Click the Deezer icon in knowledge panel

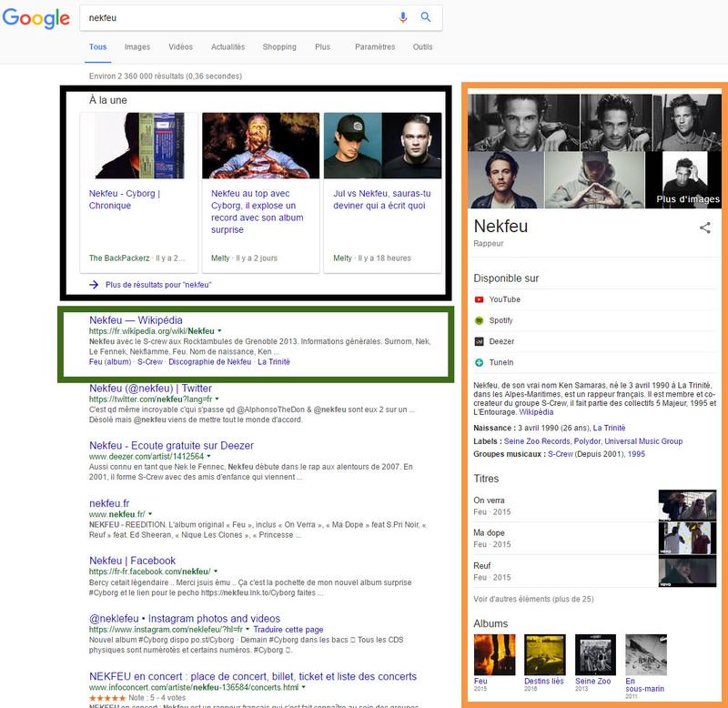click(480, 341)
